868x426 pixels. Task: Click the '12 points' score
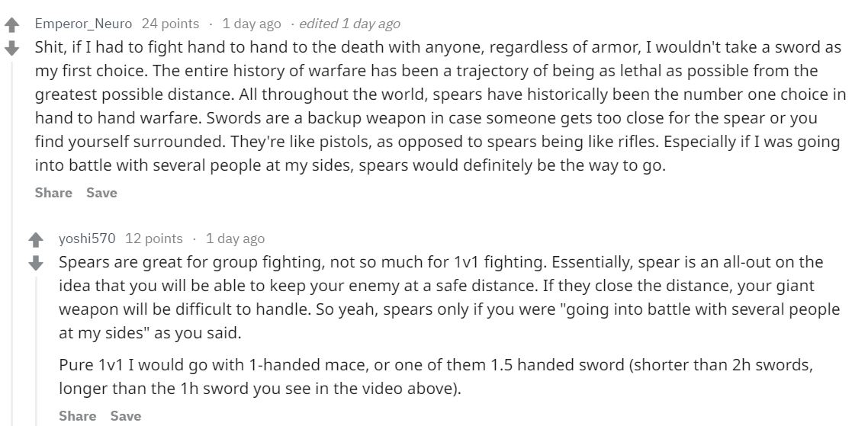[x=153, y=239]
